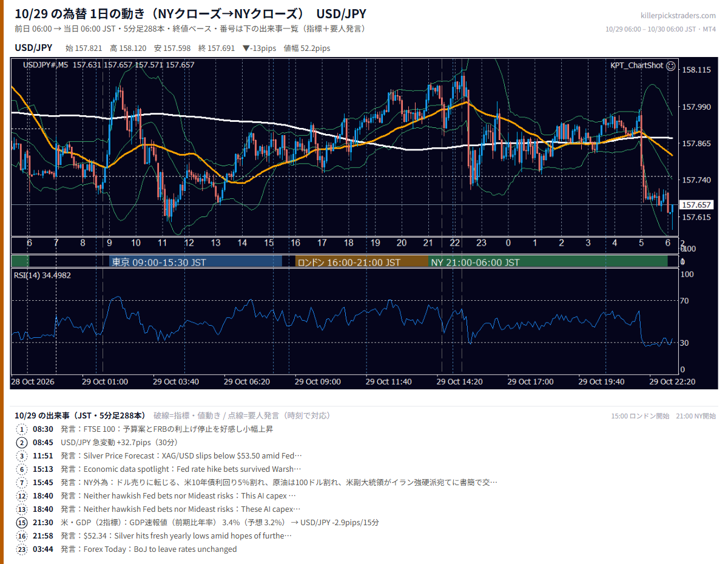Viewport: 728px width, 564px height.
Task: Click the 10/29 06:00 – 10/30 06:00 JST・MT4 caption
Action: pyautogui.click(x=661, y=29)
